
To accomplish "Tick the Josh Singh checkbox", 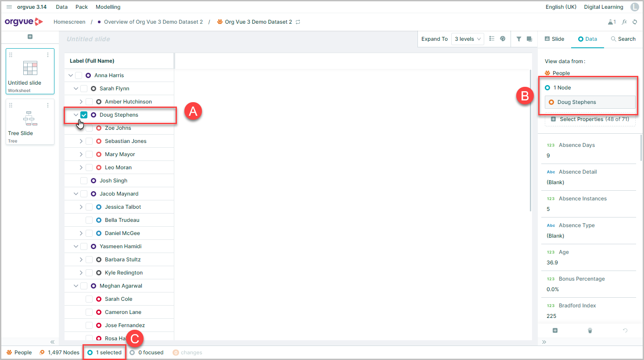I will click(x=84, y=181).
